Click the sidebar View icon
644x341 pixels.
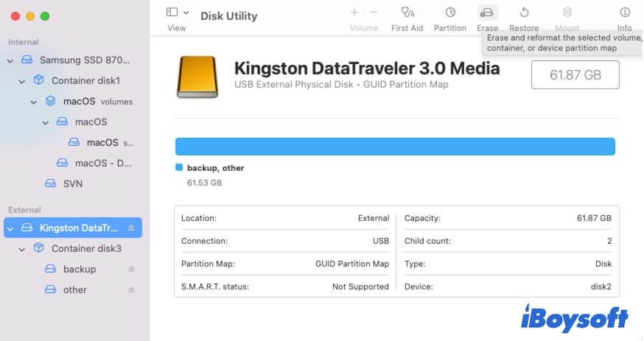(x=172, y=13)
